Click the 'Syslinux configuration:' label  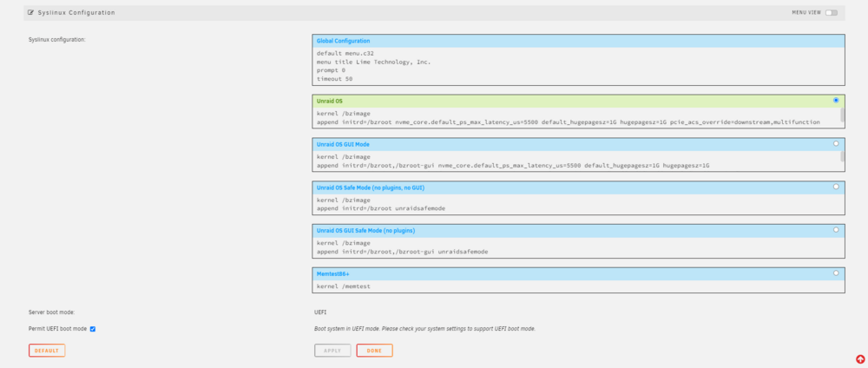[57, 39]
